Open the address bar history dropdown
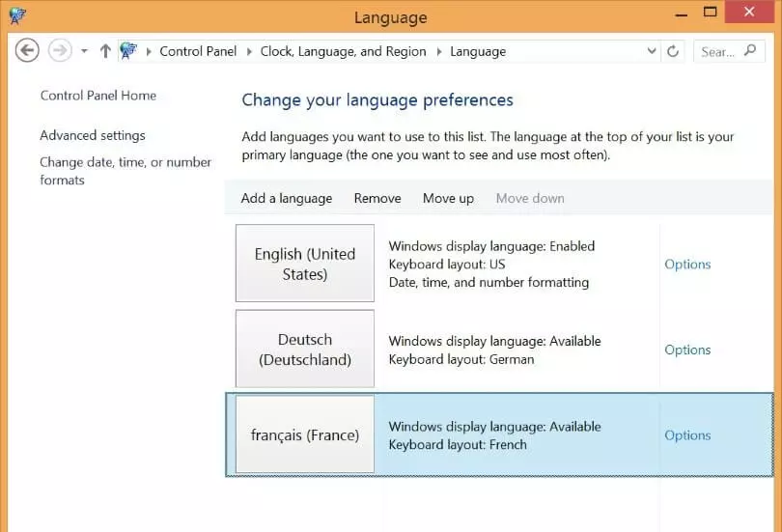The image size is (782, 532). (652, 51)
